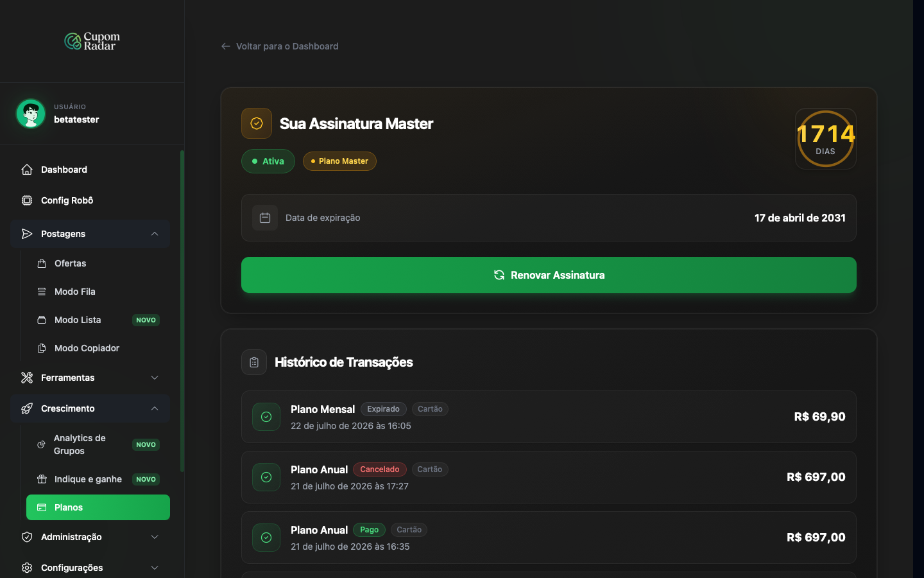Screen dimensions: 924x578
Task: Click the Modo Copiador copy icon
Action: point(42,348)
